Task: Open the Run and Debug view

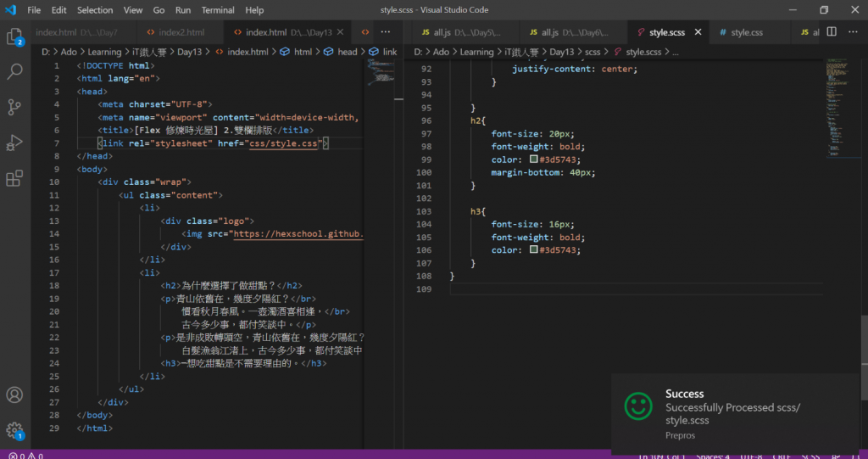Action: [x=14, y=143]
